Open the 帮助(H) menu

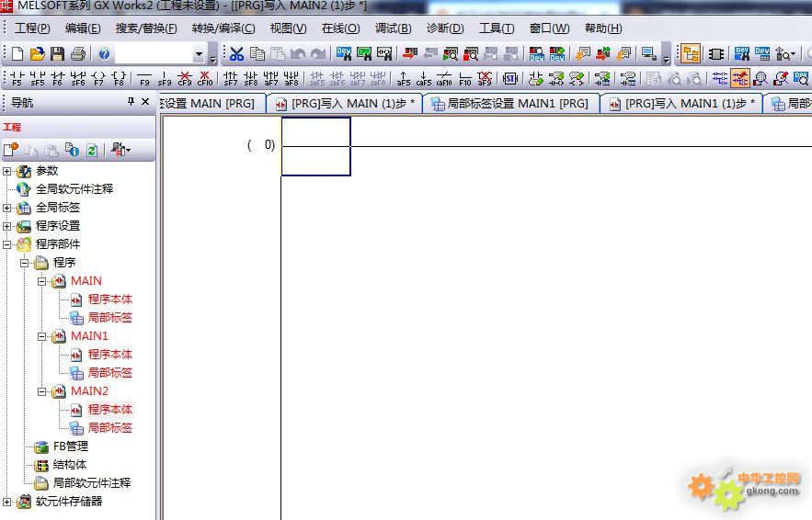tap(602, 28)
